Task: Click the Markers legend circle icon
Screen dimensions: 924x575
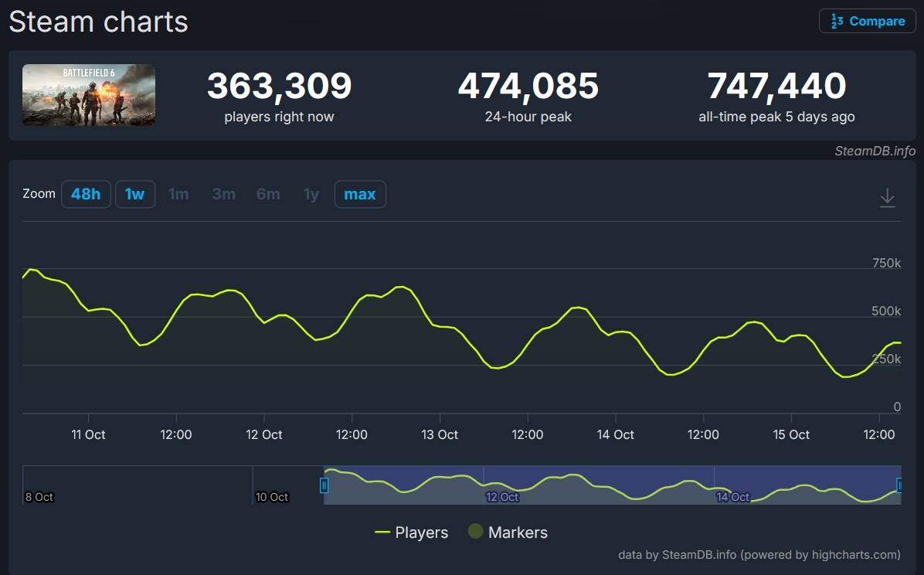Action: [x=475, y=532]
